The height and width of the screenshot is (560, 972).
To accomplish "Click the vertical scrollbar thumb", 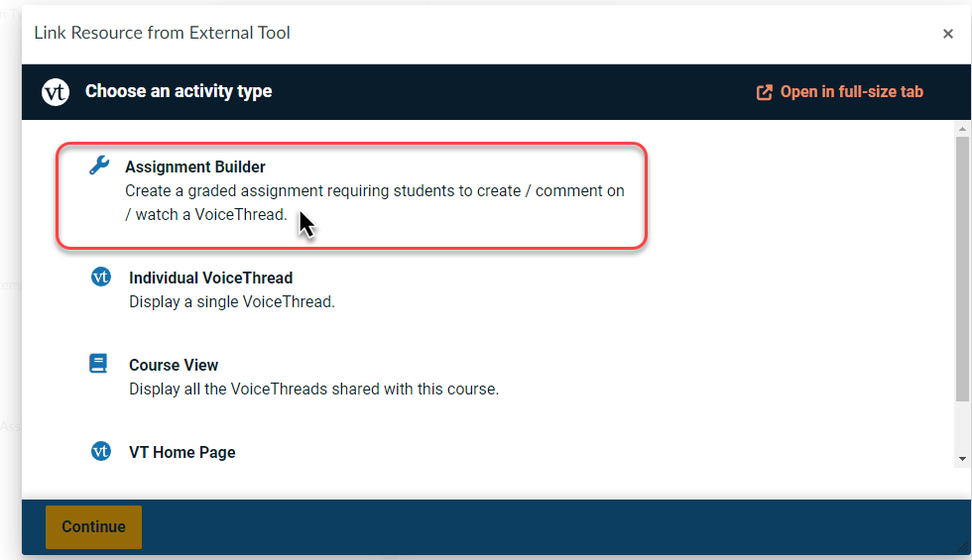I will pos(962,269).
